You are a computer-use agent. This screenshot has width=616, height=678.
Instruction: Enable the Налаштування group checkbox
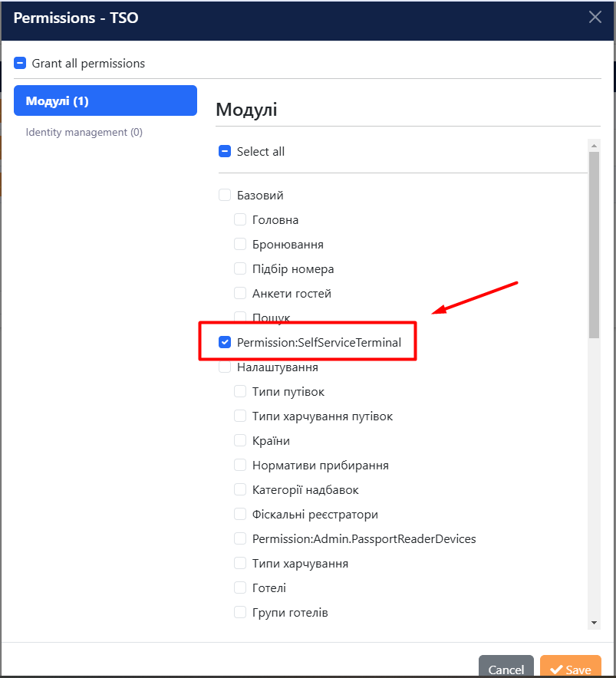pos(225,367)
